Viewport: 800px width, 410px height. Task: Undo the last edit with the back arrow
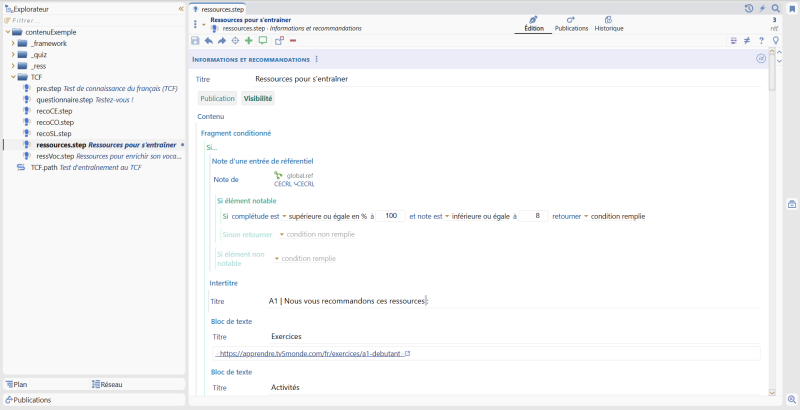(209, 41)
